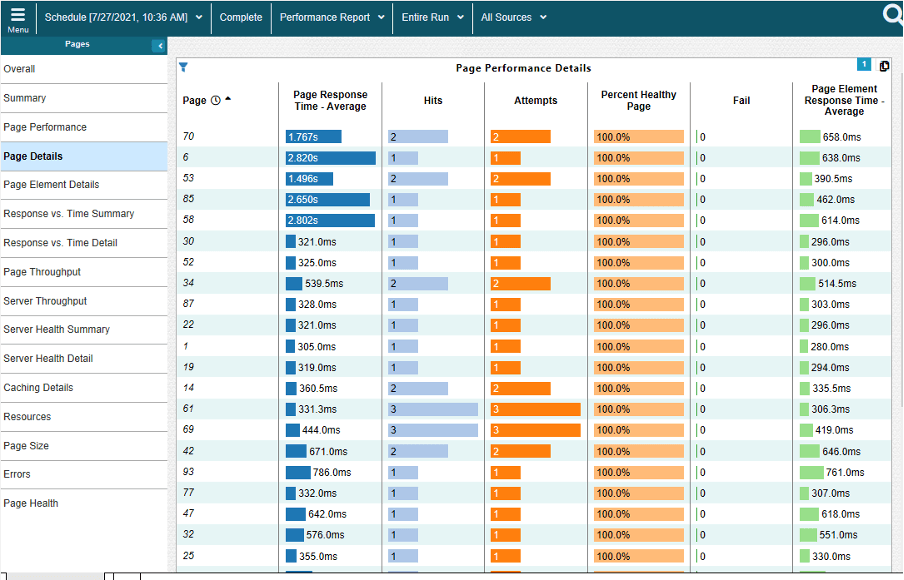Viewport: 904px width, 580px height.
Task: Click the copy table icon
Action: (883, 66)
